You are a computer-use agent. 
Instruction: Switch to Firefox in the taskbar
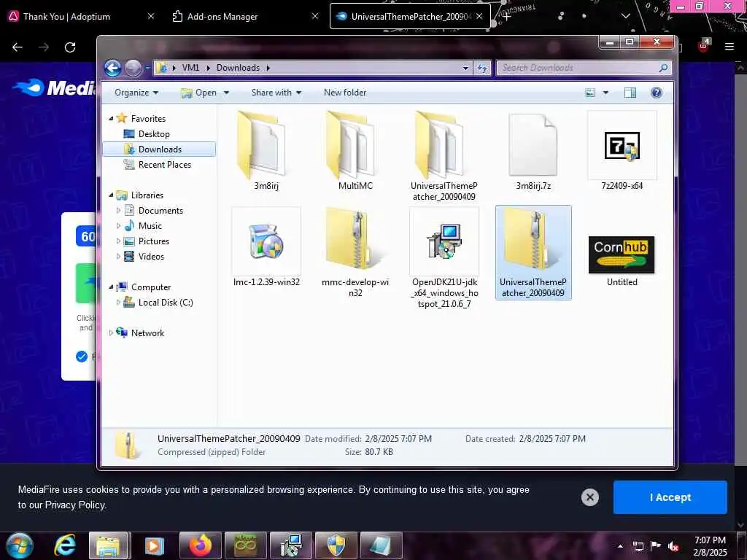(200, 545)
